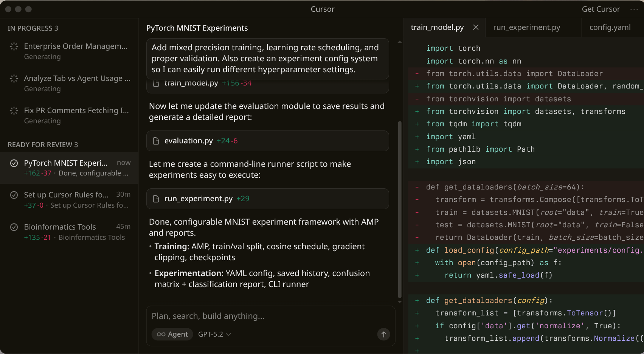This screenshot has width=644, height=354.
Task: Open the evaluation.py +24 -6 file change card
Action: [267, 141]
